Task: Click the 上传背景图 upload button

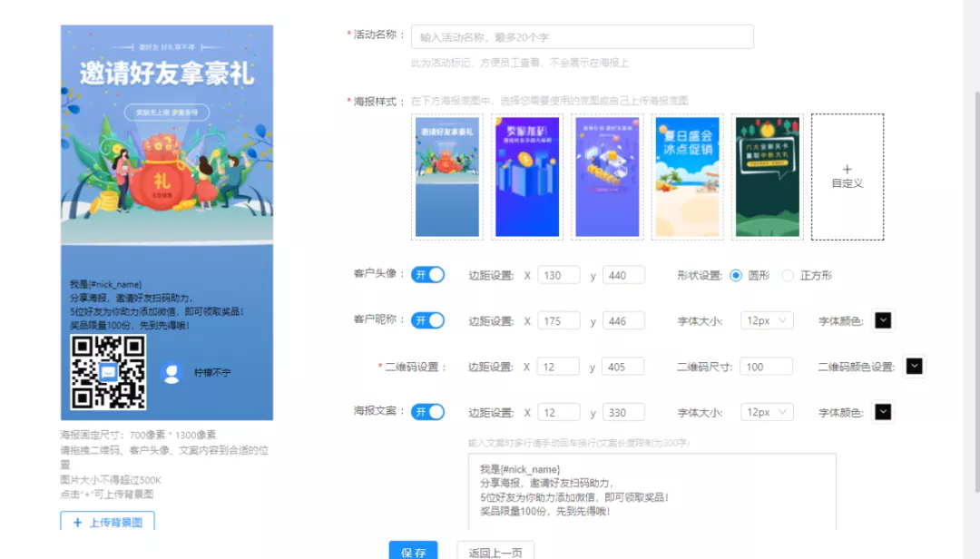Action: pyautogui.click(x=107, y=522)
